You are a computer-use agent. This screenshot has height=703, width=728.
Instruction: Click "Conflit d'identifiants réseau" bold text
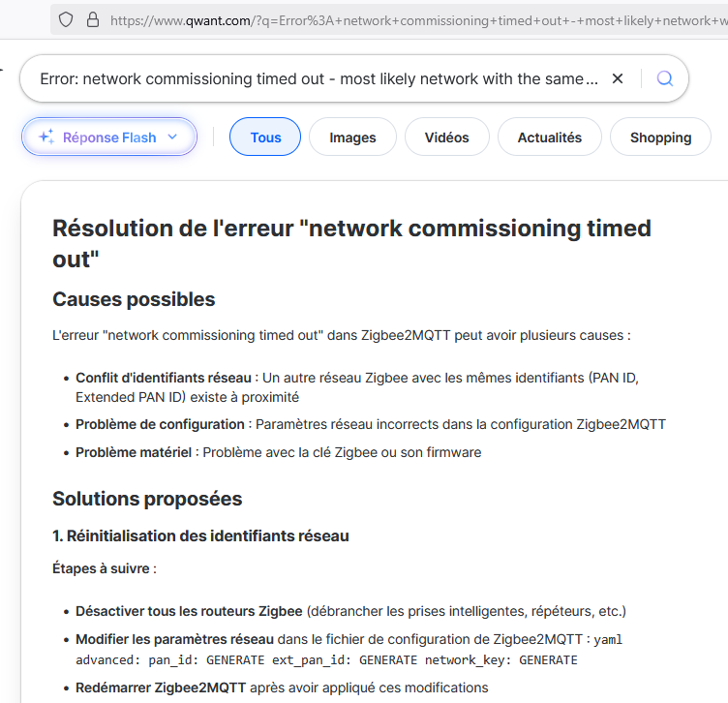pos(164,378)
